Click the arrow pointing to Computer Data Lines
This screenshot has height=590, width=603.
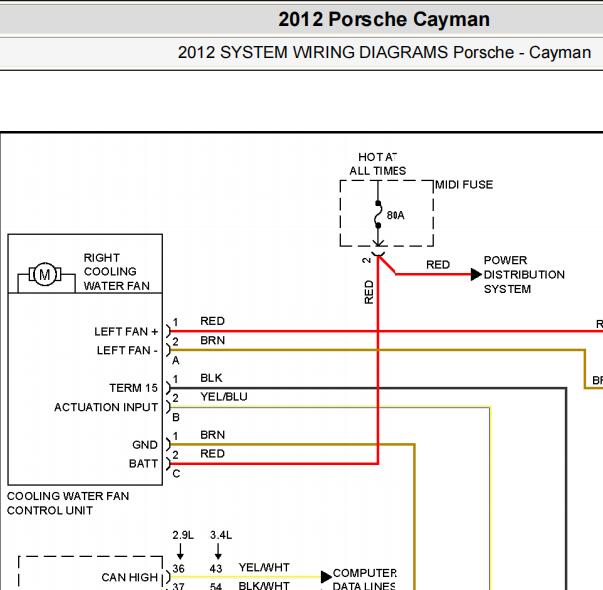tap(326, 577)
